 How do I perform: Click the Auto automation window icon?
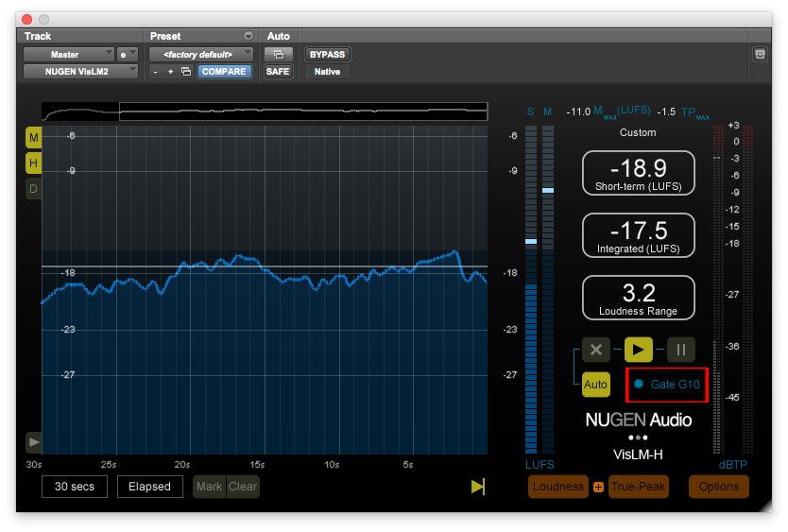click(x=278, y=54)
